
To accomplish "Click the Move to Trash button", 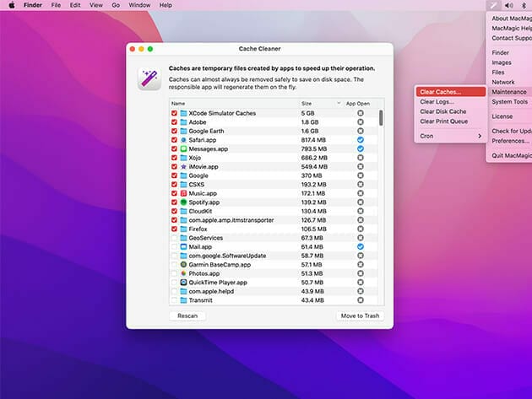I will tap(360, 315).
